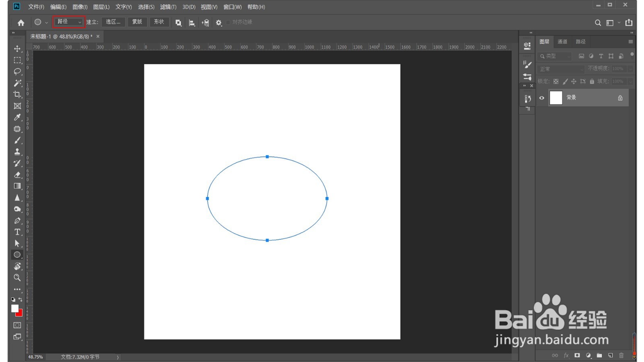Reset default foreground and background colors
The width and height of the screenshot is (644, 362).
pyautogui.click(x=13, y=299)
